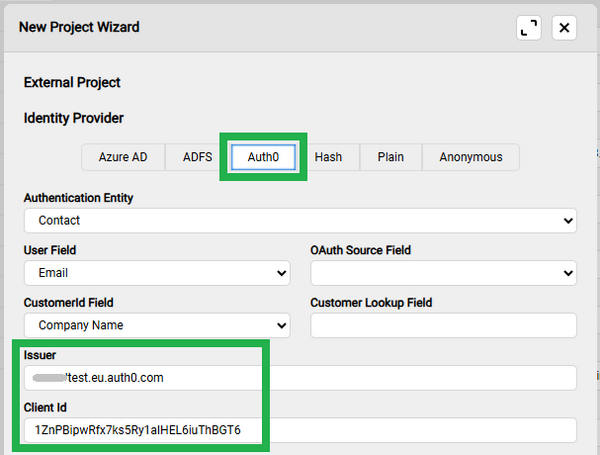The image size is (600, 455).
Task: Expand the User Field dropdown
Action: coord(157,272)
